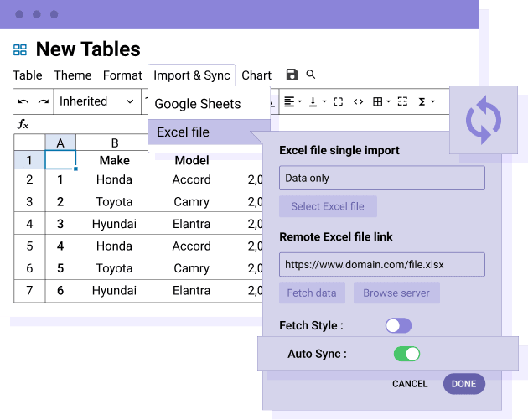Open the Theme menu
This screenshot has width=528, height=420.
point(73,75)
